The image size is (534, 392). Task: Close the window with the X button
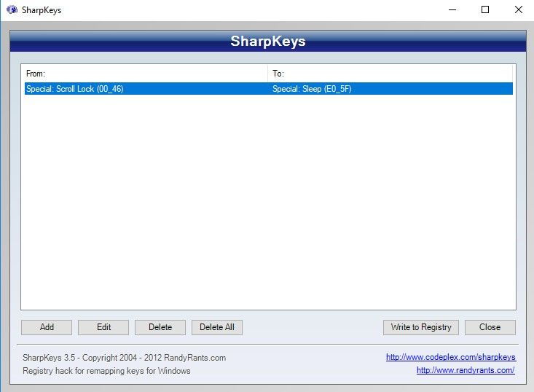click(518, 10)
